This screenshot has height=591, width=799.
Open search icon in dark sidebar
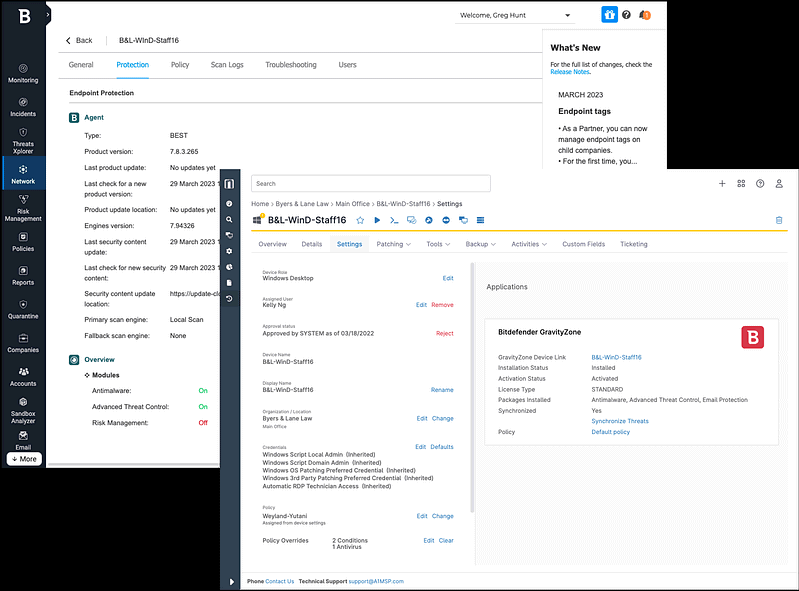click(x=229, y=219)
